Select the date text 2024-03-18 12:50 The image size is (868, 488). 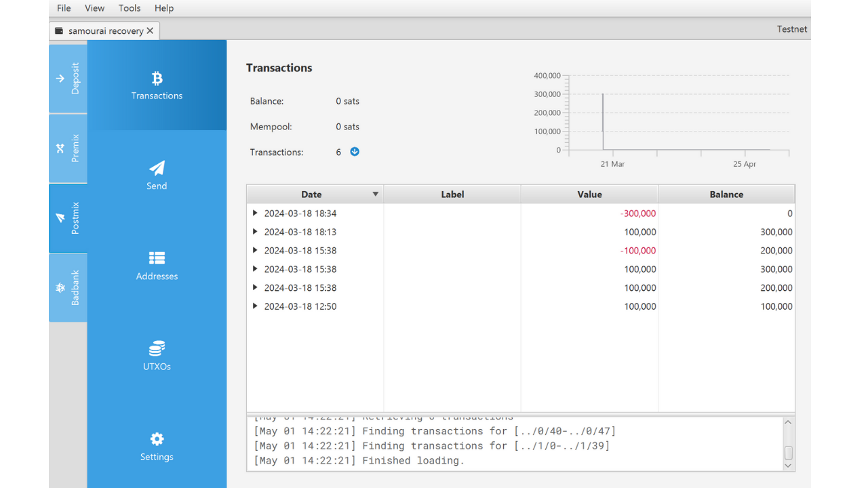tap(300, 306)
